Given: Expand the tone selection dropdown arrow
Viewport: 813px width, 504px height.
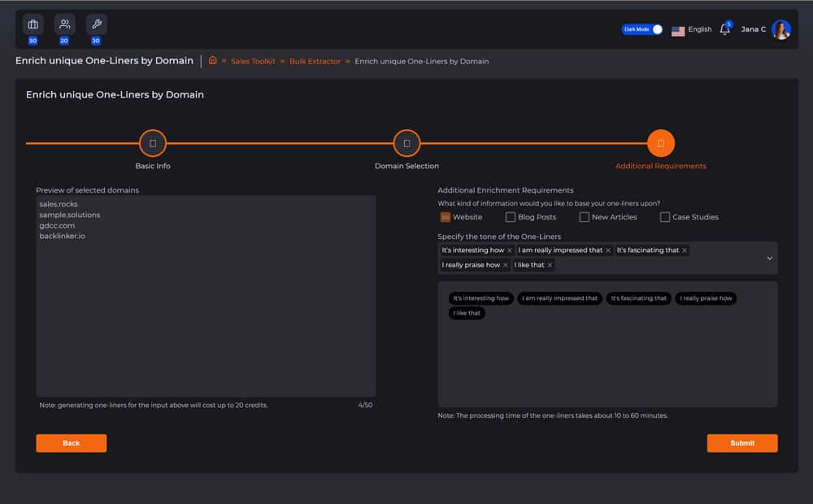Looking at the screenshot, I should (769, 258).
